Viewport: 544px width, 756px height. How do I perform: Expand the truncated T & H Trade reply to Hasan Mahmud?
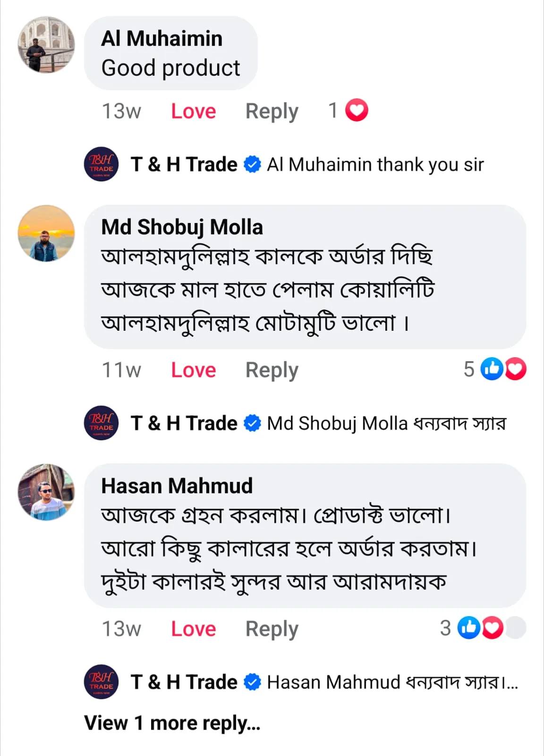[x=511, y=683]
